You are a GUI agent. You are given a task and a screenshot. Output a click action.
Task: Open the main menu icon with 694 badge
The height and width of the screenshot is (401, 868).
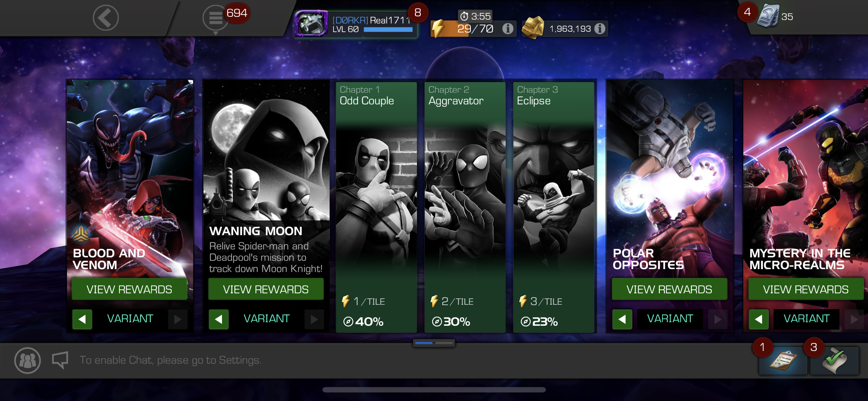click(216, 18)
